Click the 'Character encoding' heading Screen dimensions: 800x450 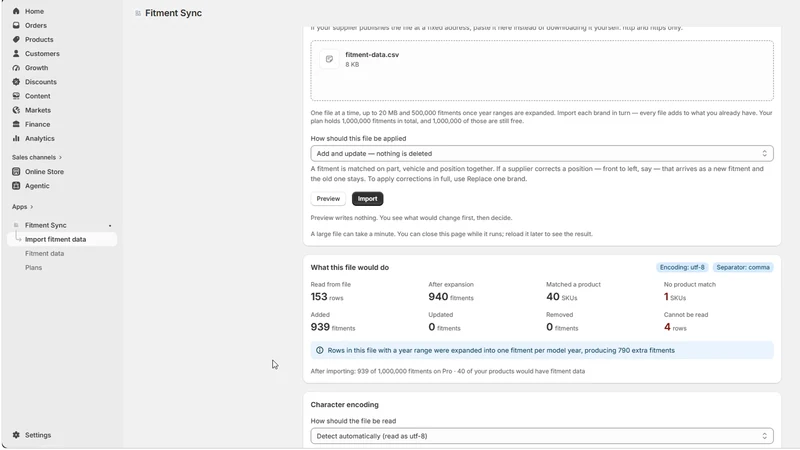(344, 405)
